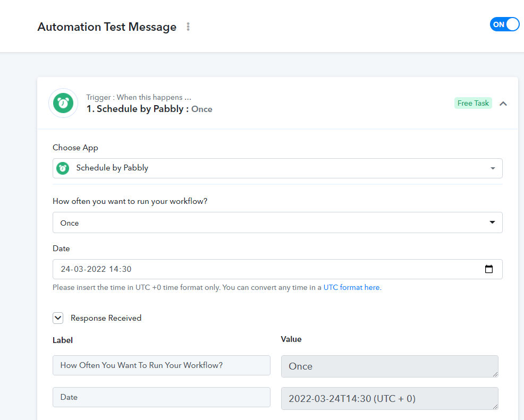Click the 'How Often You Want To Run' label field
524x420 pixels.
click(x=161, y=365)
